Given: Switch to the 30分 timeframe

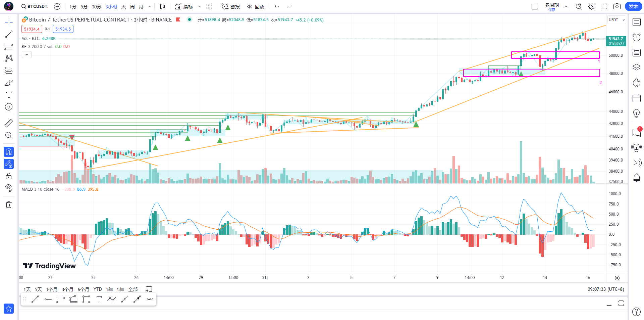Looking at the screenshot, I should click(97, 6).
